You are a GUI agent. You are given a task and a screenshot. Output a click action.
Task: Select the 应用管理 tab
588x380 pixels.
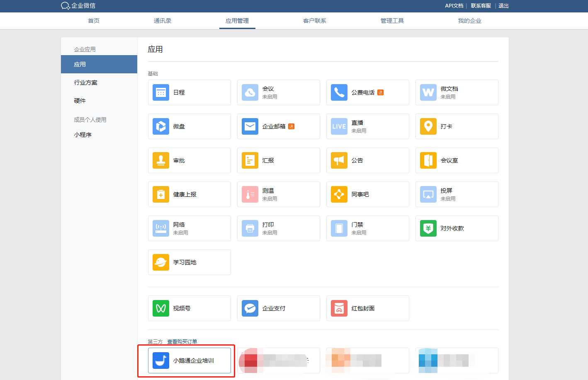pos(237,21)
